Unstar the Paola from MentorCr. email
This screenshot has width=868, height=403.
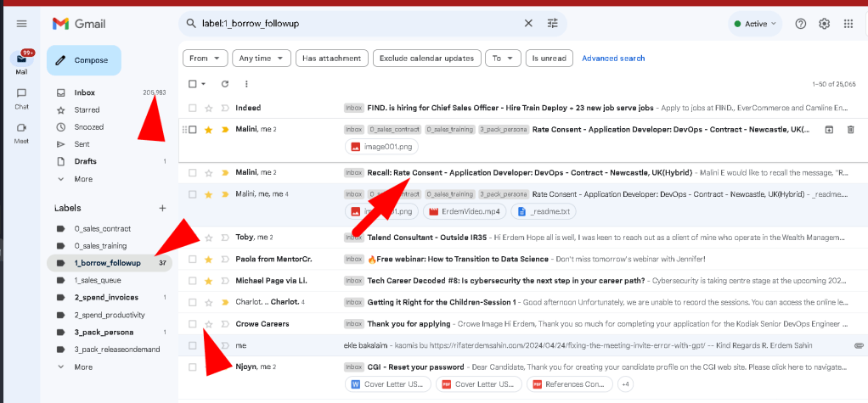(x=209, y=260)
